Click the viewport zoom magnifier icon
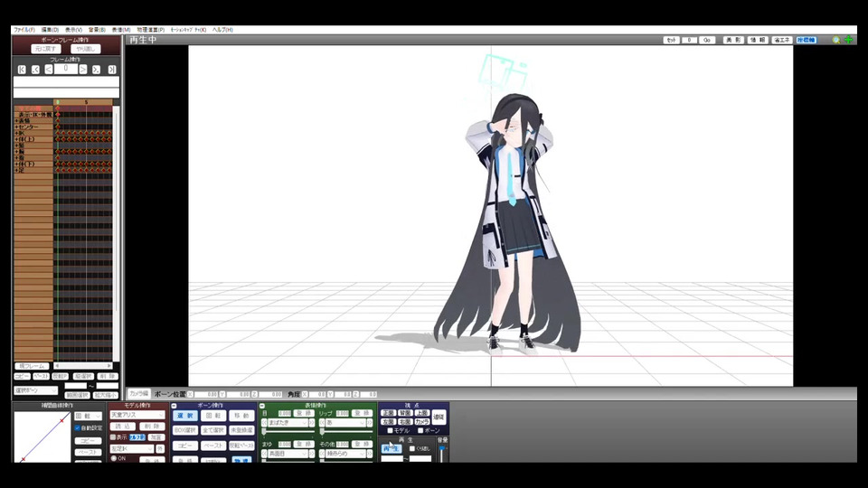868x488 pixels. pyautogui.click(x=836, y=40)
